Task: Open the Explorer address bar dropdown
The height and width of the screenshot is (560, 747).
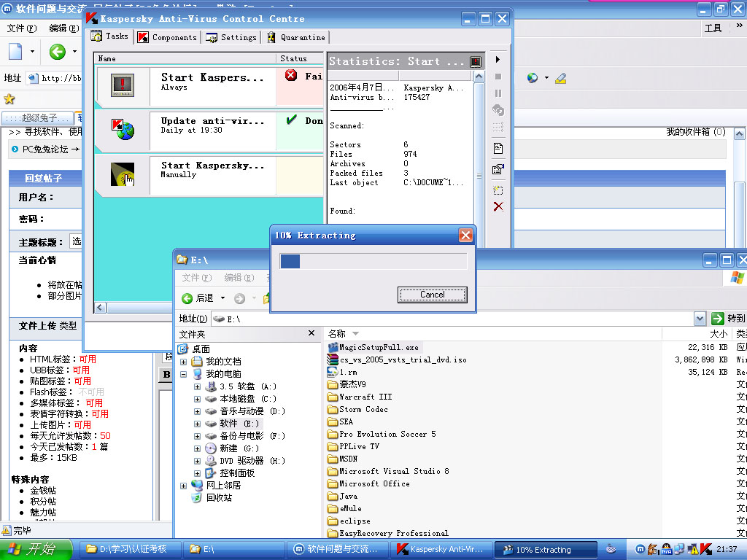Action: [x=700, y=318]
